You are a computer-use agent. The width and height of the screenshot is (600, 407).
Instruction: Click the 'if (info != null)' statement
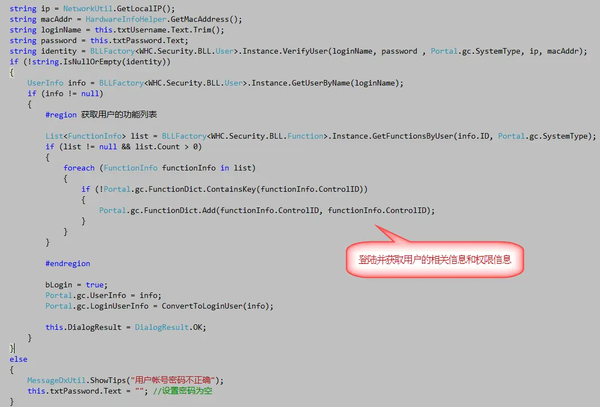[x=65, y=93]
